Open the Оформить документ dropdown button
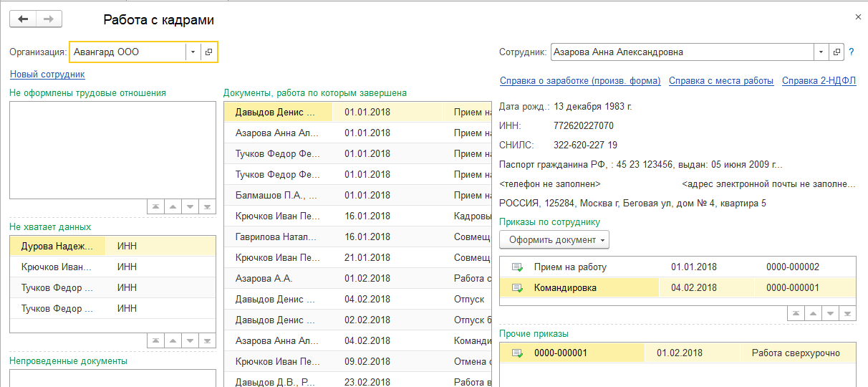Image resolution: width=868 pixels, height=387 pixels. (x=554, y=240)
